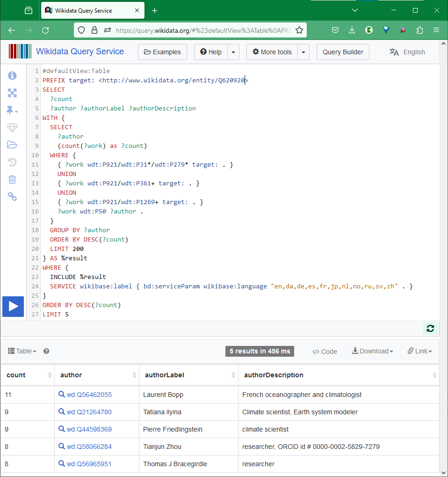Run the SPARQL query with play button
Image resolution: width=448 pixels, height=477 pixels.
[x=13, y=306]
